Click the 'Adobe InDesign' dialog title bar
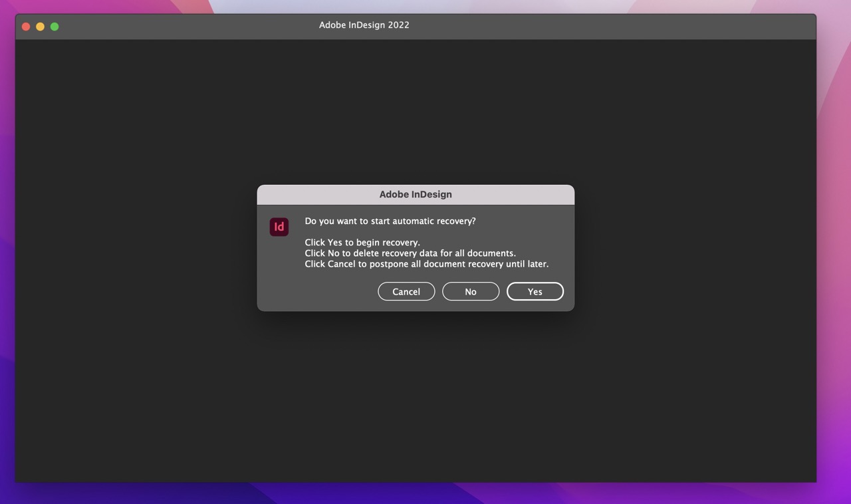The image size is (851, 504). 416,194
